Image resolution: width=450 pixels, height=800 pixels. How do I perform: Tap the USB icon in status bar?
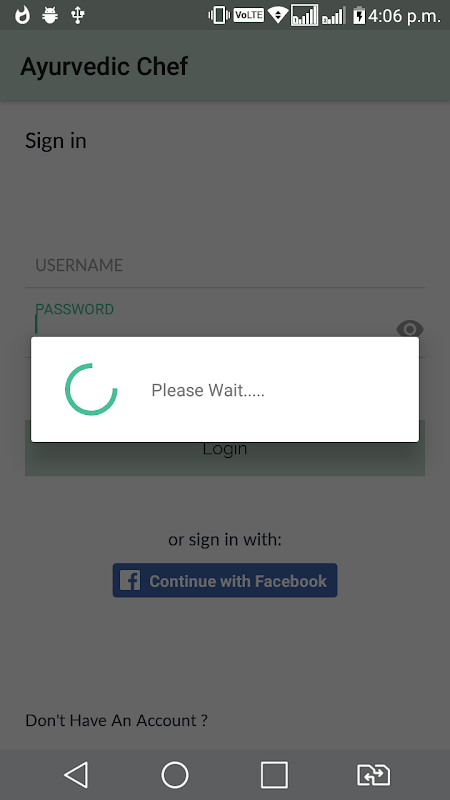click(x=78, y=15)
